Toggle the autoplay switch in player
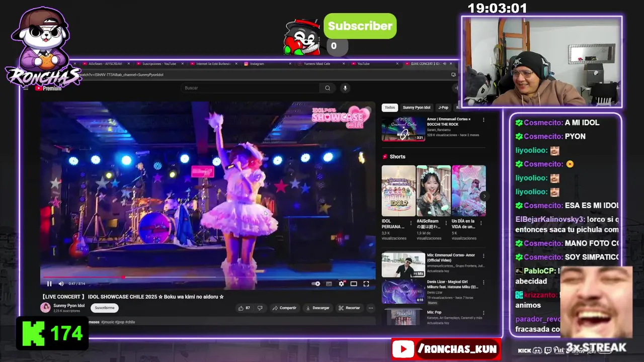The image size is (644, 362). [316, 284]
